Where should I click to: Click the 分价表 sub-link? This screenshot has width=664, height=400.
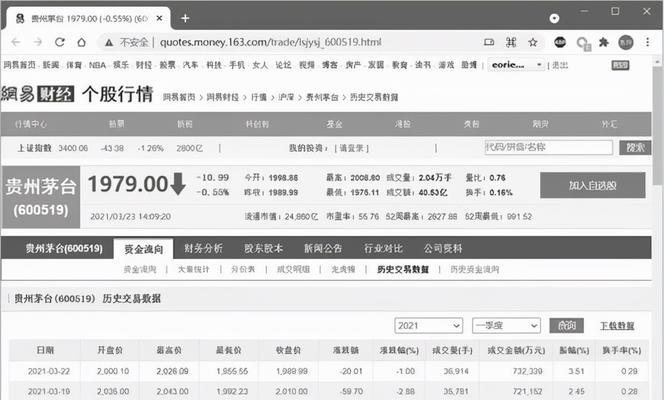pos(243,269)
